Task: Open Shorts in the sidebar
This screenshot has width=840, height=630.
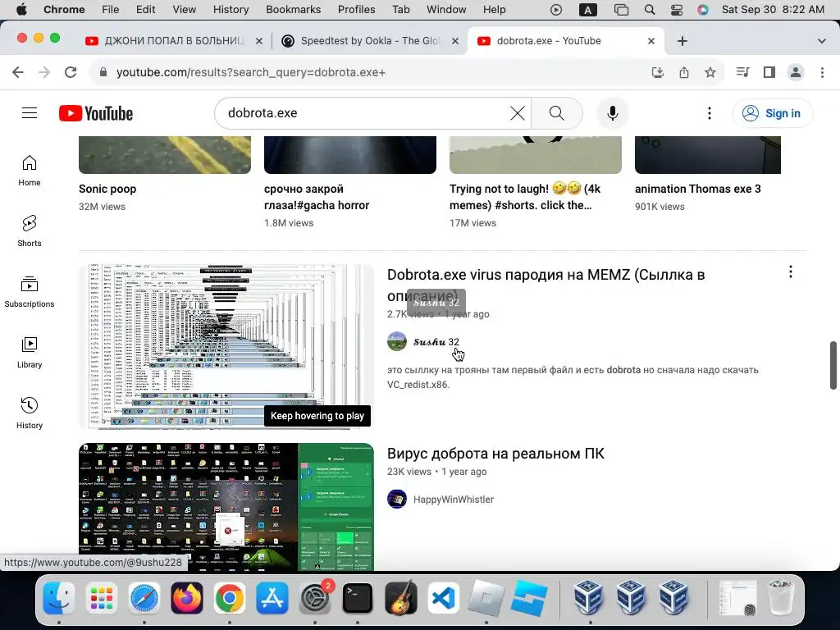Action: pos(30,231)
